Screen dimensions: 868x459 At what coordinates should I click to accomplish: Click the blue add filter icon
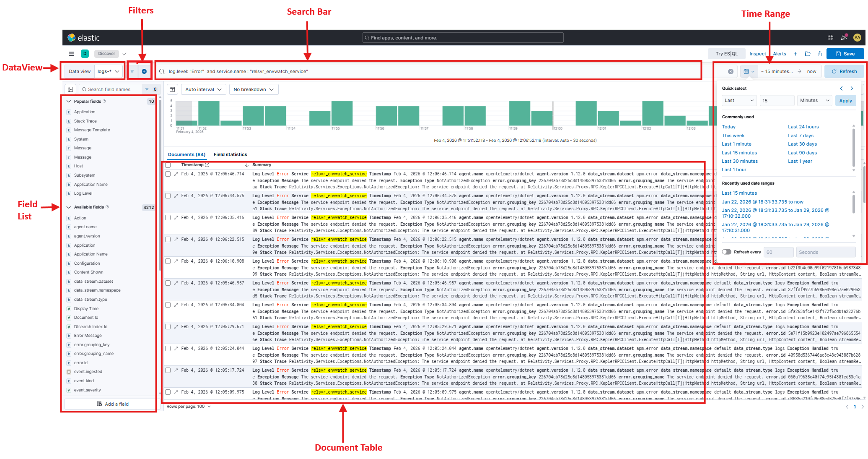click(145, 71)
